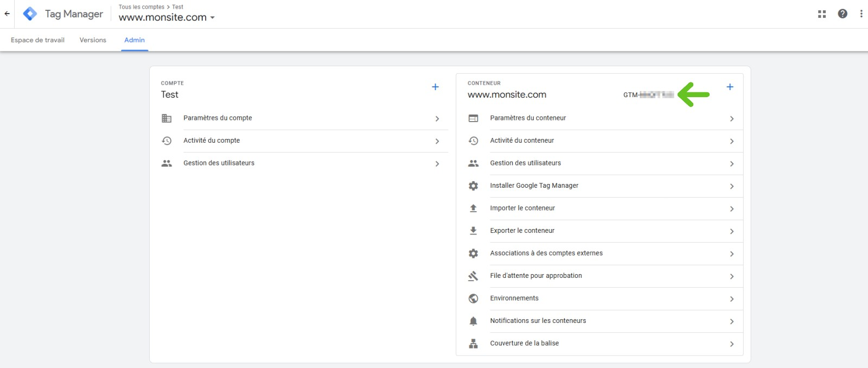Expand Paramètres du compte chevron
The height and width of the screenshot is (368, 868).
pos(437,119)
